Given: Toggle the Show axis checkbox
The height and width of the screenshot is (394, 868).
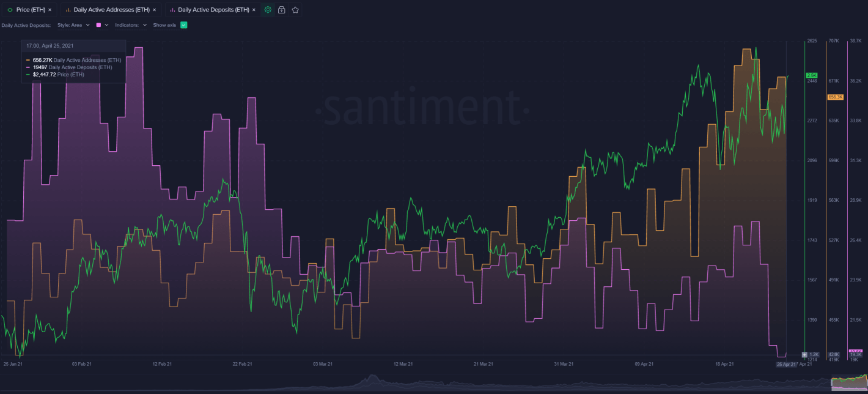Looking at the screenshot, I should click(183, 25).
